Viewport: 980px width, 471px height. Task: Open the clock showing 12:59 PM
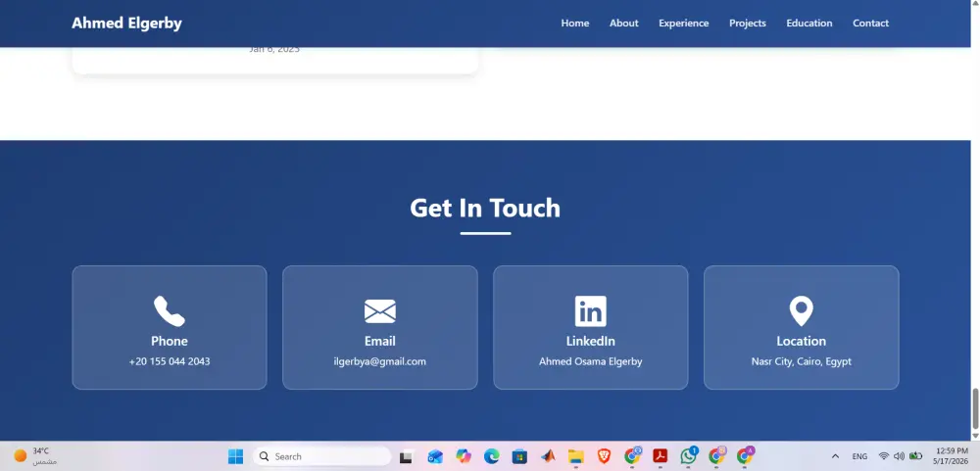[951, 456]
